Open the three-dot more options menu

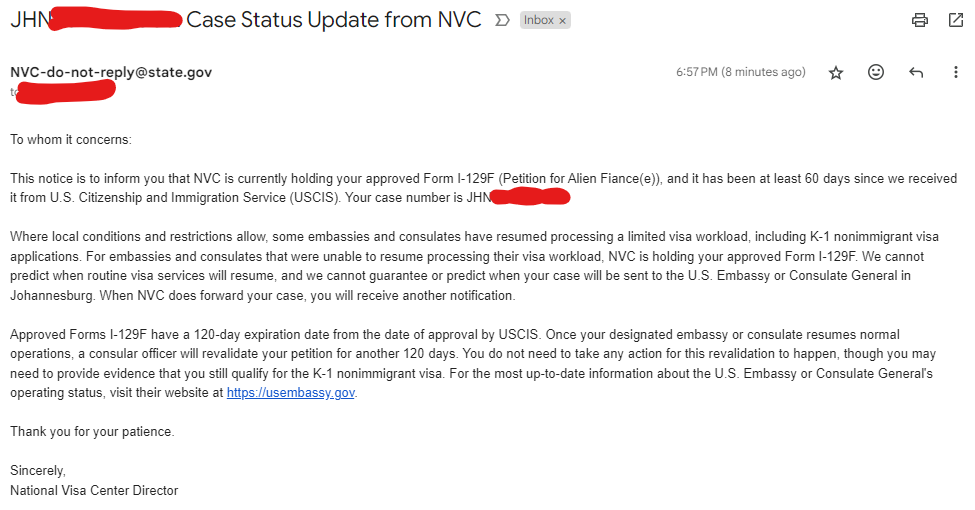(956, 72)
